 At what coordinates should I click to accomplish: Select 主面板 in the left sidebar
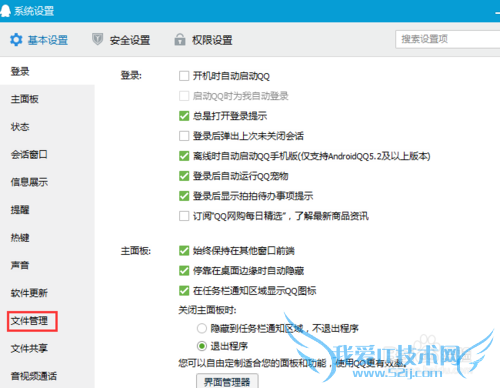click(x=25, y=99)
